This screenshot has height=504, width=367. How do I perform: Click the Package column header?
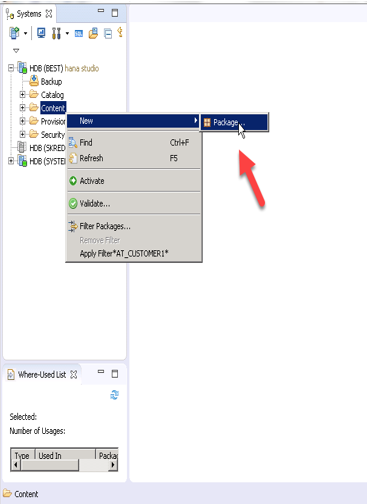[107, 454]
